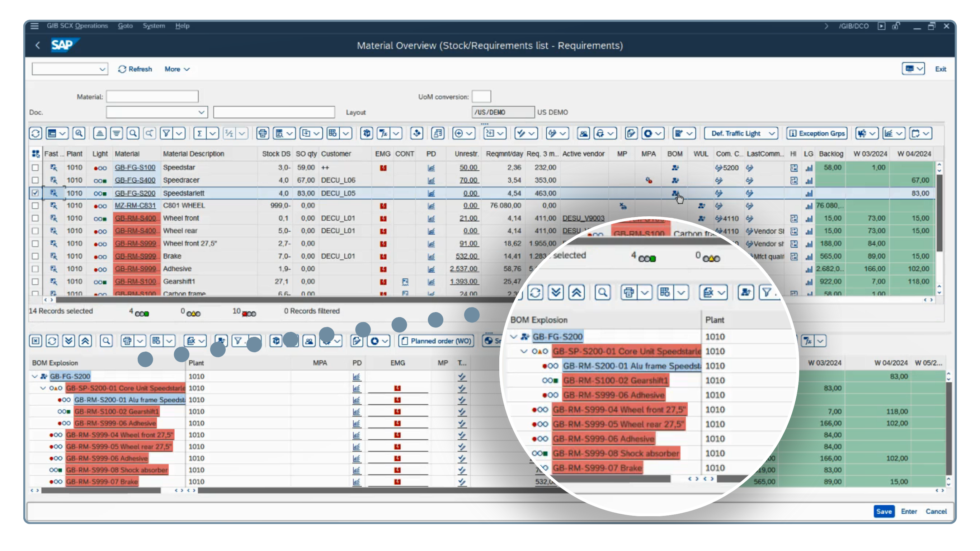Click the Refresh icon in the main toolbar
The image size is (980, 551).
coord(35,133)
